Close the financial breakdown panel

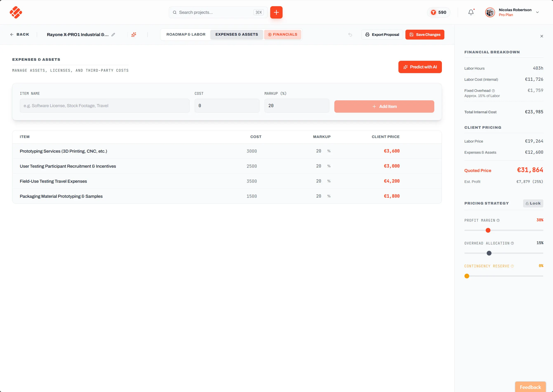coord(542,36)
